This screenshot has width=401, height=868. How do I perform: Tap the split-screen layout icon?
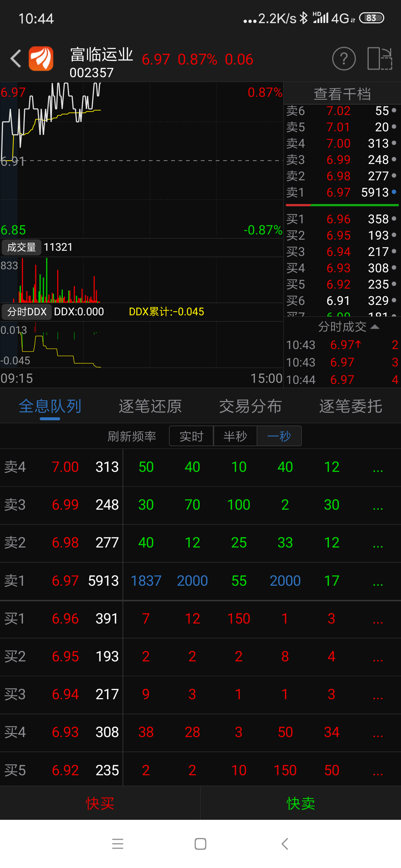click(x=380, y=59)
